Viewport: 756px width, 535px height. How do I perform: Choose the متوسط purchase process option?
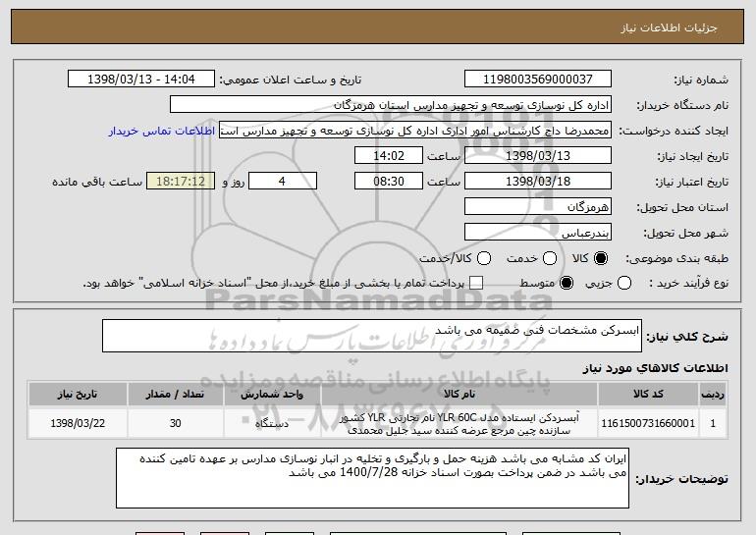[567, 283]
